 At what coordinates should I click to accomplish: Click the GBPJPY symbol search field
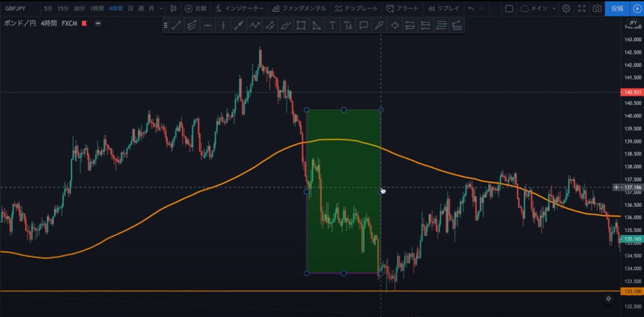coord(19,9)
